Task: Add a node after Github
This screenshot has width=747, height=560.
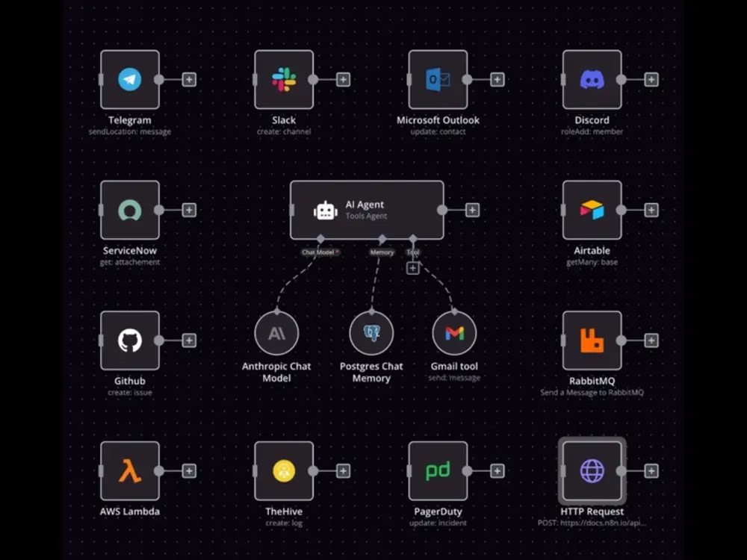Action: point(189,340)
